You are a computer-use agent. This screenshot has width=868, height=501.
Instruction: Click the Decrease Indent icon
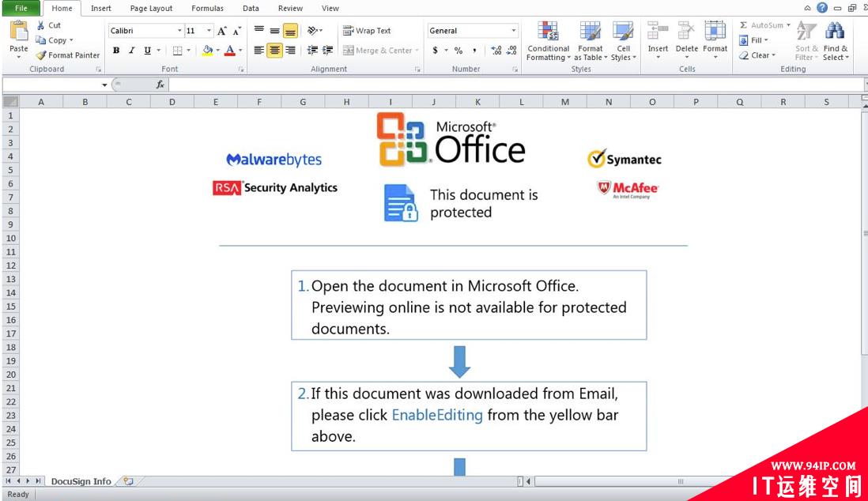point(312,51)
